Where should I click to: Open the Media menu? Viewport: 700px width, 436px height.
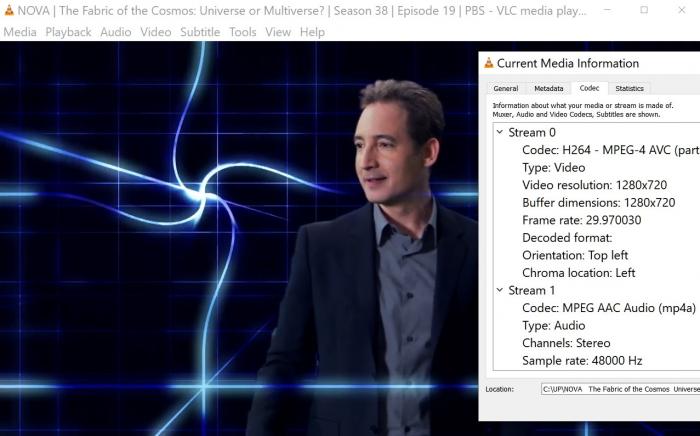pyautogui.click(x=20, y=32)
